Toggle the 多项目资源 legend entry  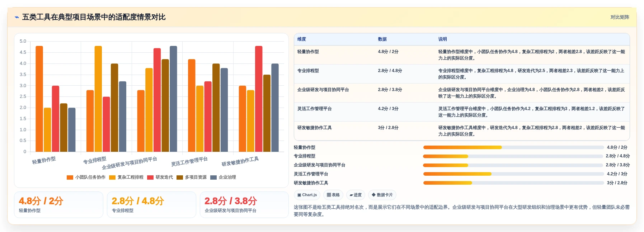point(192,177)
